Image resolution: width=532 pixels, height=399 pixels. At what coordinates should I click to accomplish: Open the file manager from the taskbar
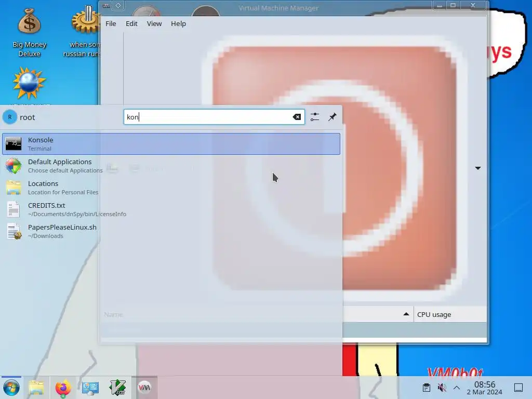click(x=36, y=388)
